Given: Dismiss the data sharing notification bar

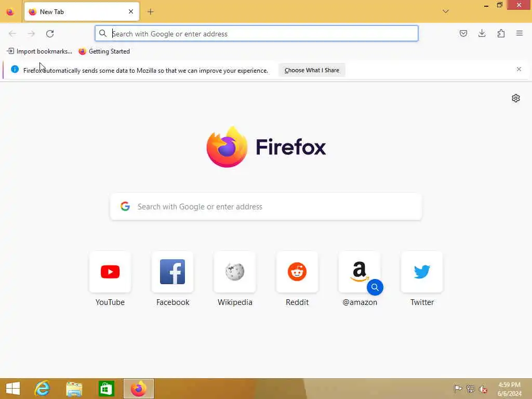Looking at the screenshot, I should 519,69.
